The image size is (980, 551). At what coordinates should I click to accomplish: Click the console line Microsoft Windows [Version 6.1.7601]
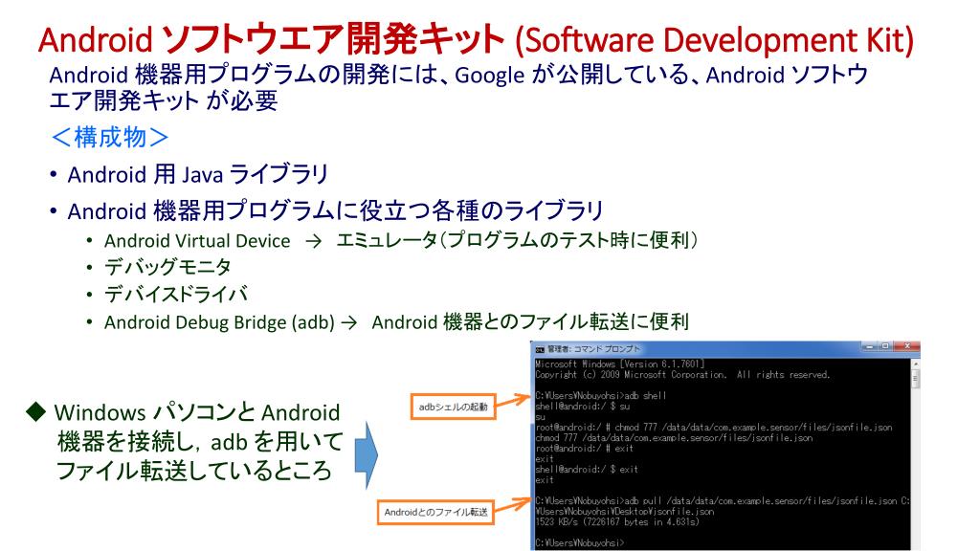[x=620, y=364]
